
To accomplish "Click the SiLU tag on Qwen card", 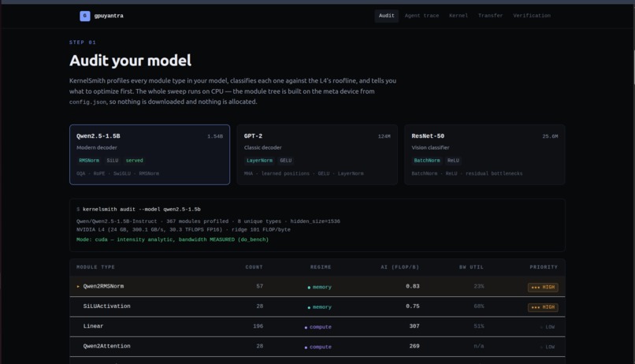I will pyautogui.click(x=113, y=161).
